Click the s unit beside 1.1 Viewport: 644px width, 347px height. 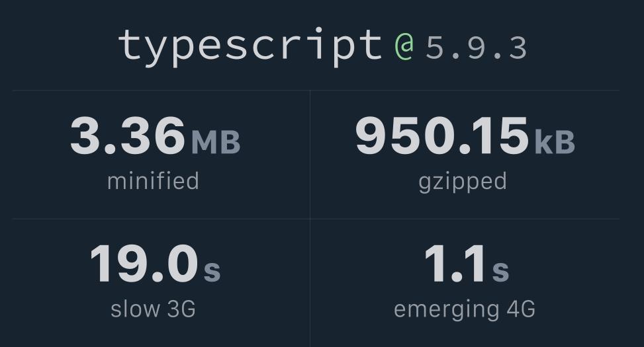[x=500, y=270]
